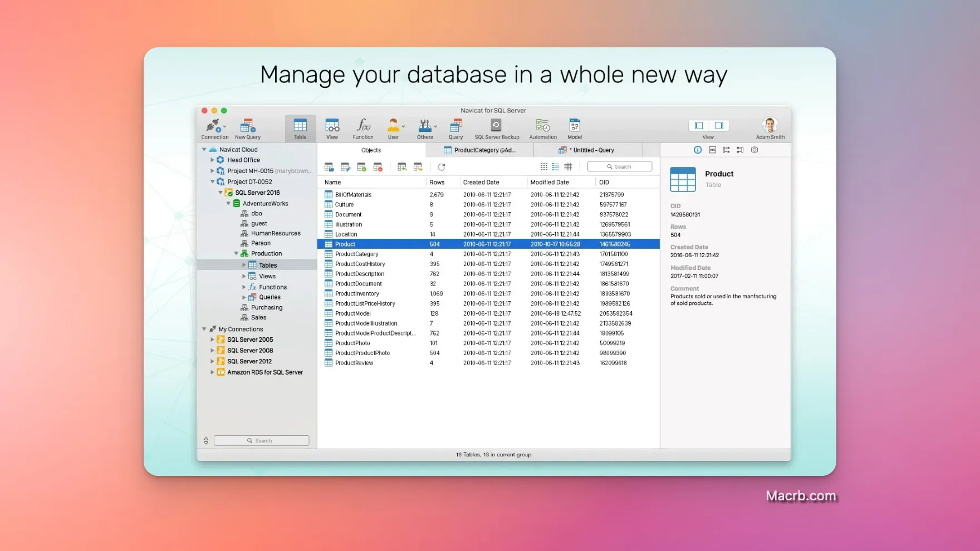Open the Automation tool
The image size is (980, 551).
pyautogui.click(x=543, y=129)
